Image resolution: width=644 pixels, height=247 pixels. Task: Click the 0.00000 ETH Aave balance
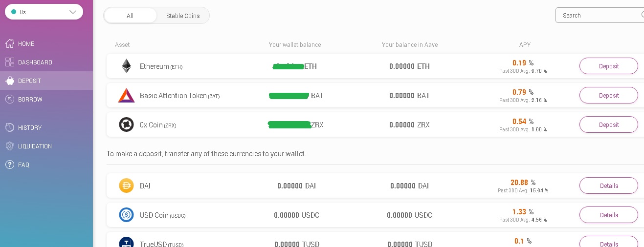click(409, 66)
